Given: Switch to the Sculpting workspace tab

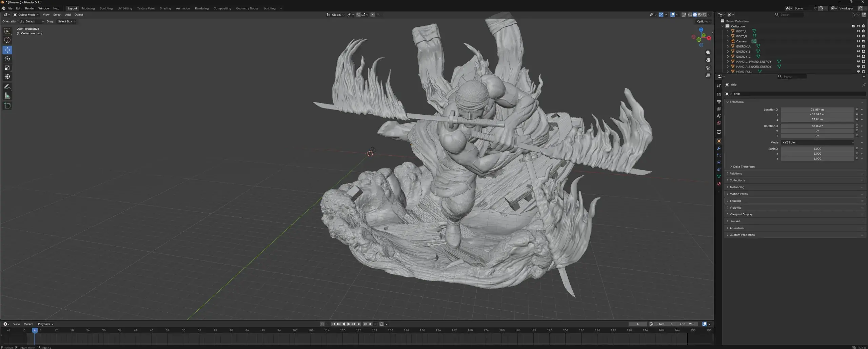Looking at the screenshot, I should [x=106, y=8].
